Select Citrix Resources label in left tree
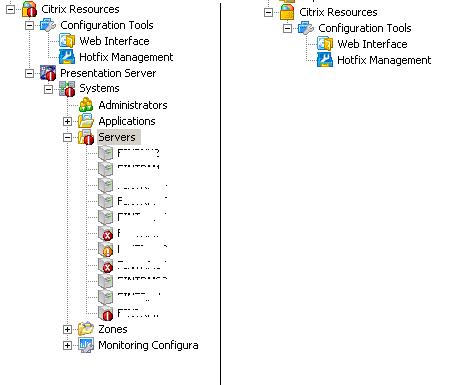Viewport: 469px width, 385px height. click(80, 9)
